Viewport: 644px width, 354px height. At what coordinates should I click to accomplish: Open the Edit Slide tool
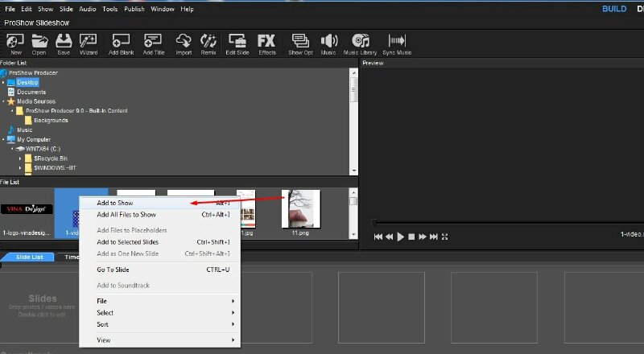click(x=237, y=44)
